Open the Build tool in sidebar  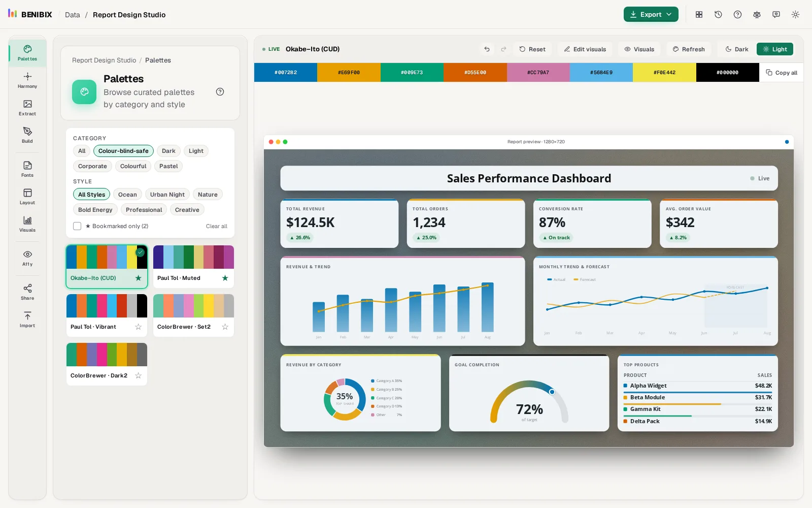(x=27, y=135)
